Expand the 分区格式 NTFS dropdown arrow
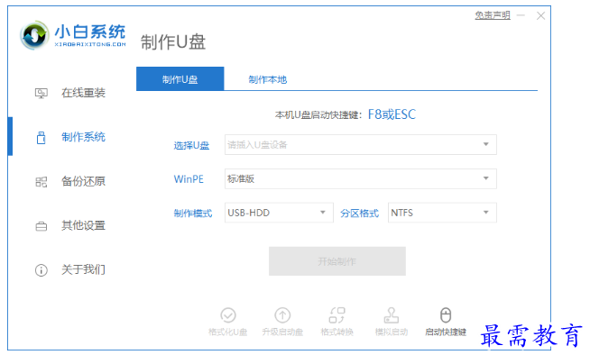 click(x=485, y=213)
